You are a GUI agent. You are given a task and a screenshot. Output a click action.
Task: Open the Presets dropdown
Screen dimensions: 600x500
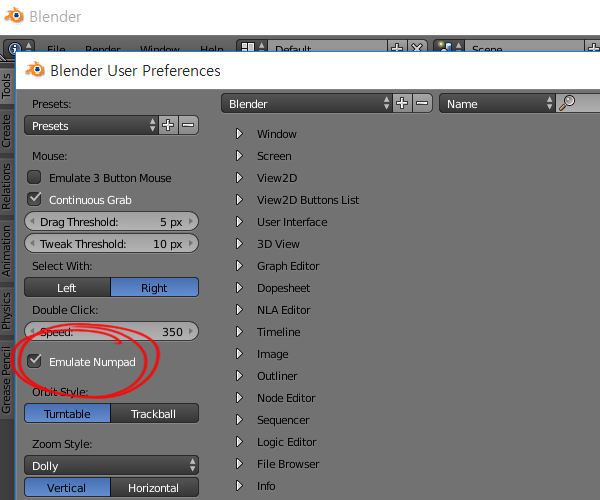91,125
